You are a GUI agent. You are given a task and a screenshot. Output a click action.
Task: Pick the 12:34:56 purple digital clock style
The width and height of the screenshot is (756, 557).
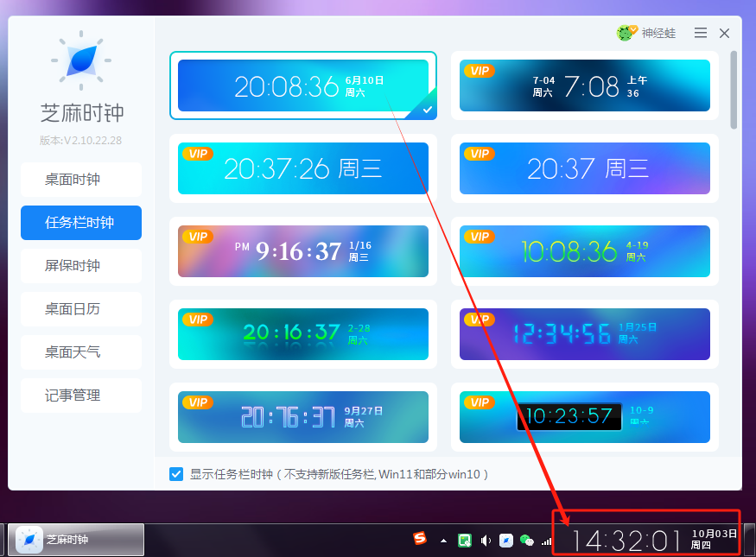(x=585, y=334)
